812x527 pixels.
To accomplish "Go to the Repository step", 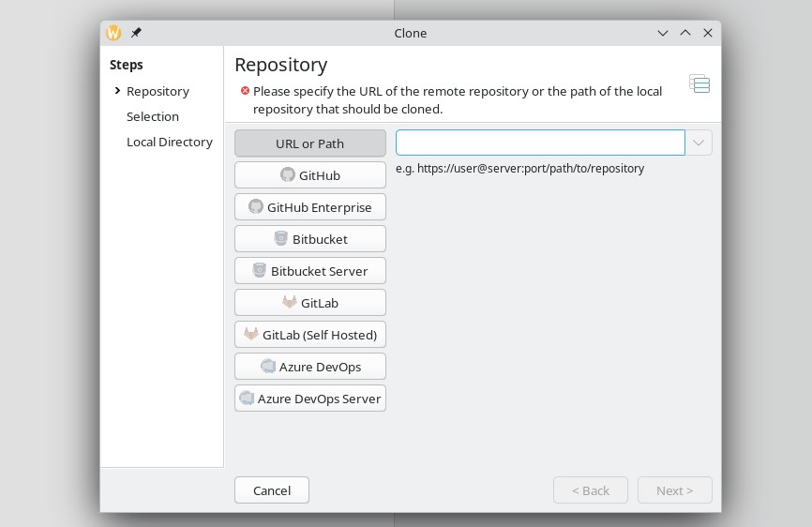I will tap(158, 91).
